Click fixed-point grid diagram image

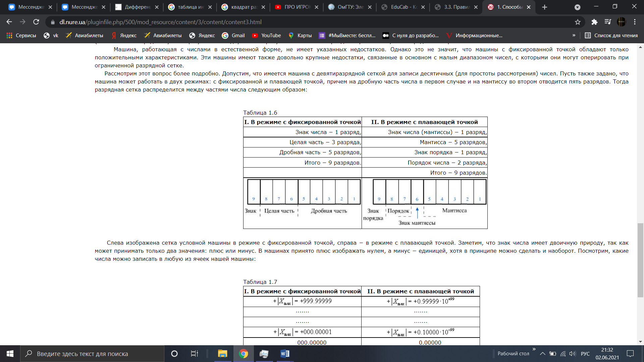303,198
